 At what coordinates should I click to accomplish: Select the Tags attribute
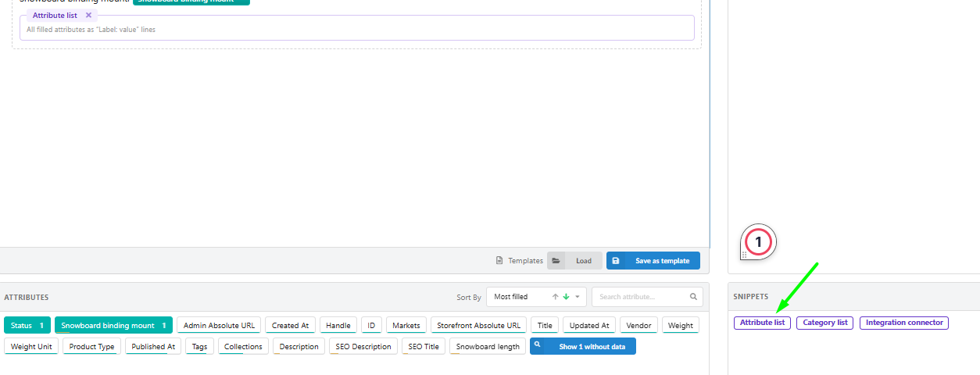tap(199, 346)
